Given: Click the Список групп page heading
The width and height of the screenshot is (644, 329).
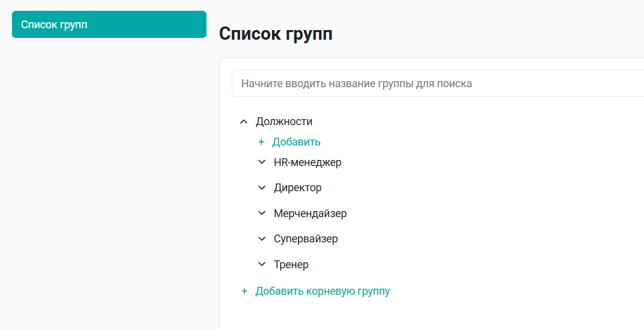Looking at the screenshot, I should (x=276, y=34).
